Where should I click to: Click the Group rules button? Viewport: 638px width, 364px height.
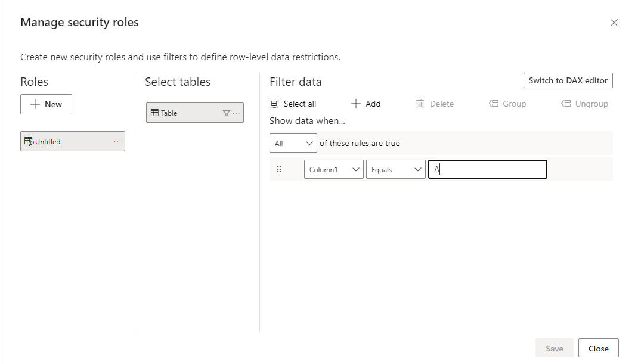click(507, 104)
